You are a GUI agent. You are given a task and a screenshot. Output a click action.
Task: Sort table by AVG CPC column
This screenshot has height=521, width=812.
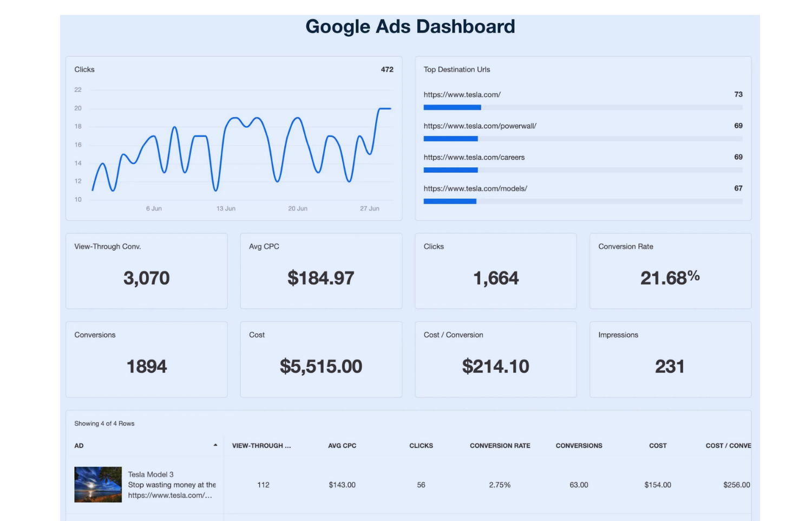click(342, 446)
